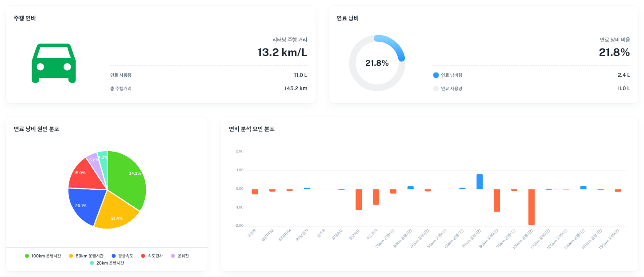Click the tall blue 70km 운행시간 bar
The height and width of the screenshot is (277, 644).
tap(480, 181)
